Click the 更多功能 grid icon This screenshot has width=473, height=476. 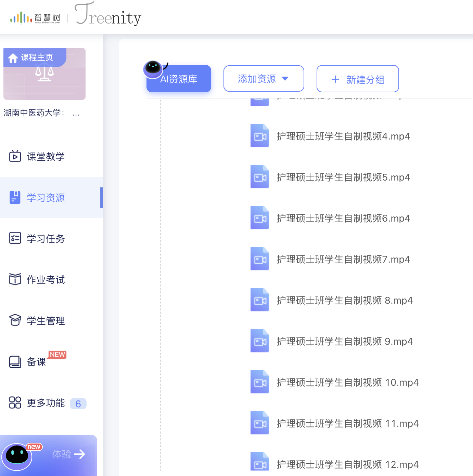point(15,402)
